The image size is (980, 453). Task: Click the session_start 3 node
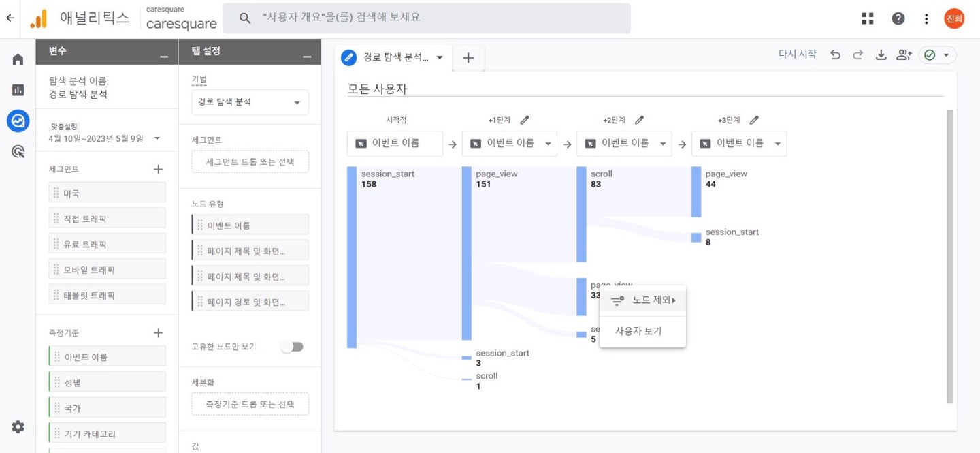467,357
